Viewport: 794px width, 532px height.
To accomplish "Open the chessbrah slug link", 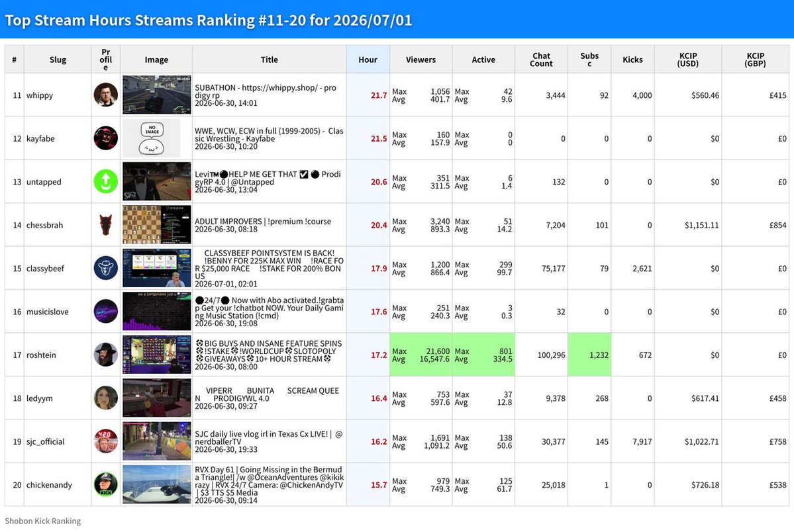I will click(x=44, y=225).
